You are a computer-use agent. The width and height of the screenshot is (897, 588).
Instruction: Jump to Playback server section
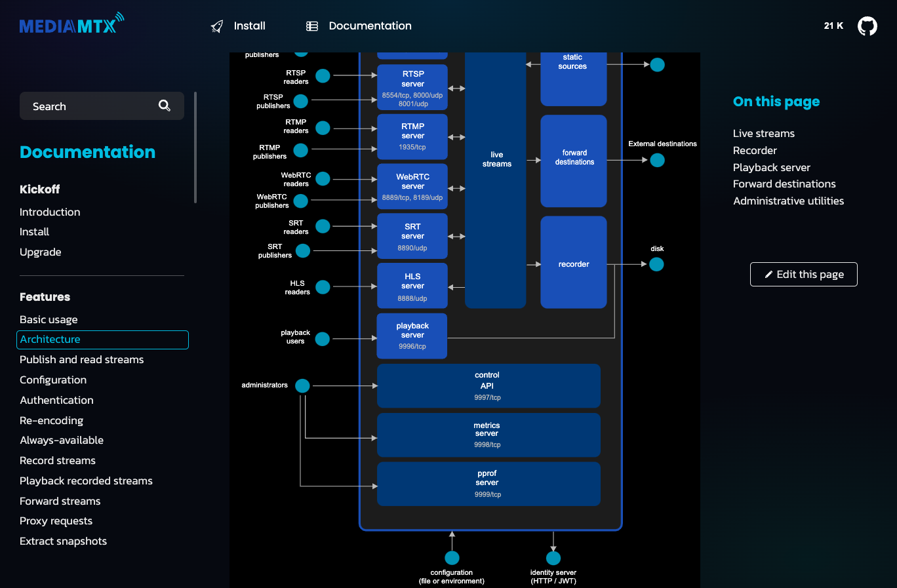click(x=771, y=168)
